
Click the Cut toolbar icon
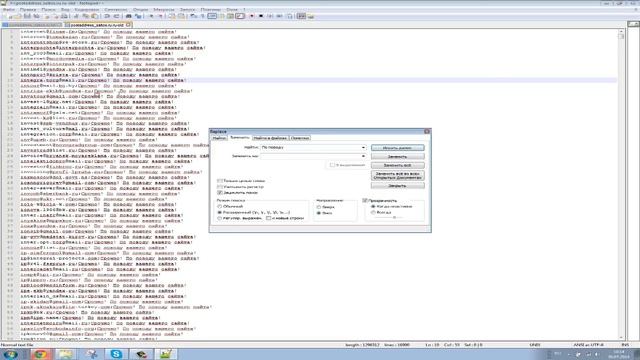[76, 16]
